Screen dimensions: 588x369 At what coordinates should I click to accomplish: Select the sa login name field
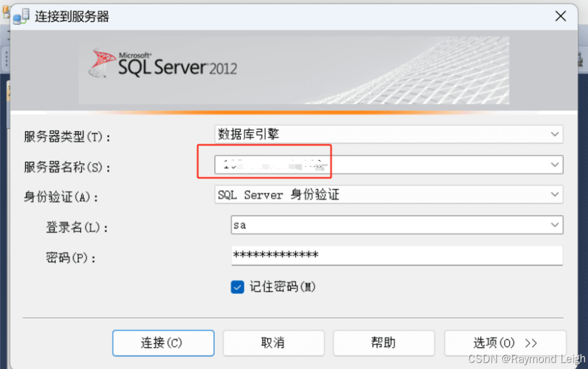point(360,225)
